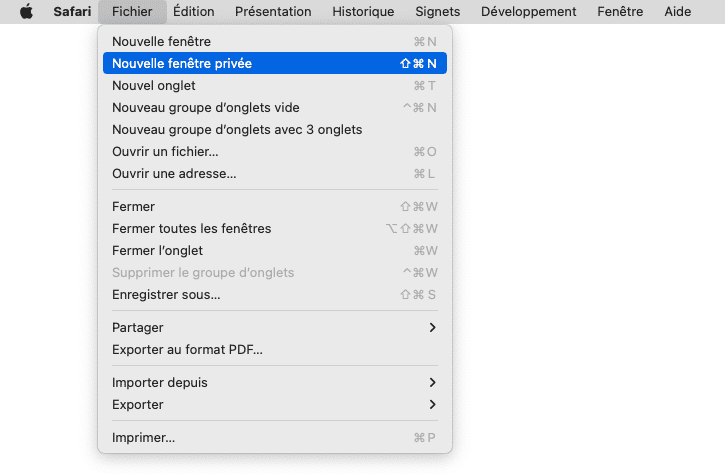Select Ouvrir une adresse…

[275, 174]
